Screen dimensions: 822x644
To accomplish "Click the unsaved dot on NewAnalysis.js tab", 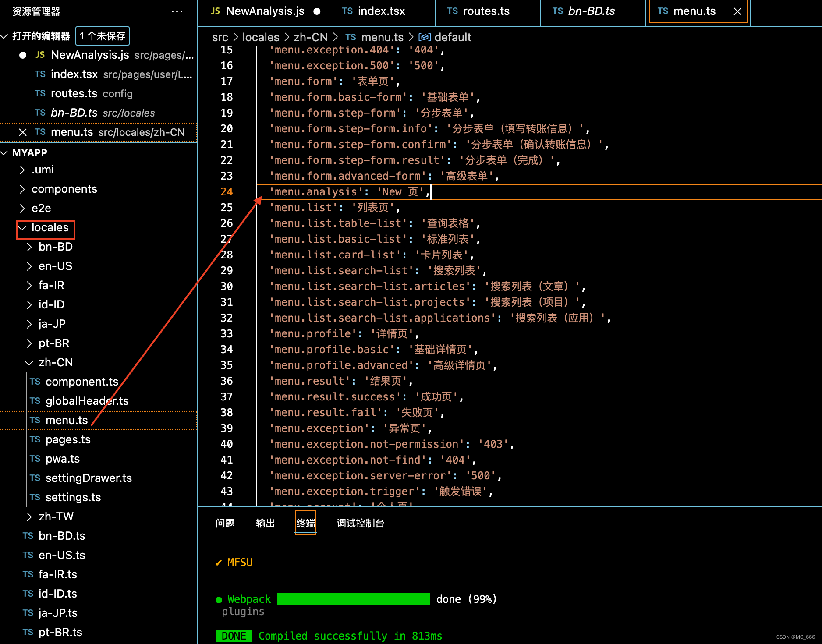I will (317, 11).
